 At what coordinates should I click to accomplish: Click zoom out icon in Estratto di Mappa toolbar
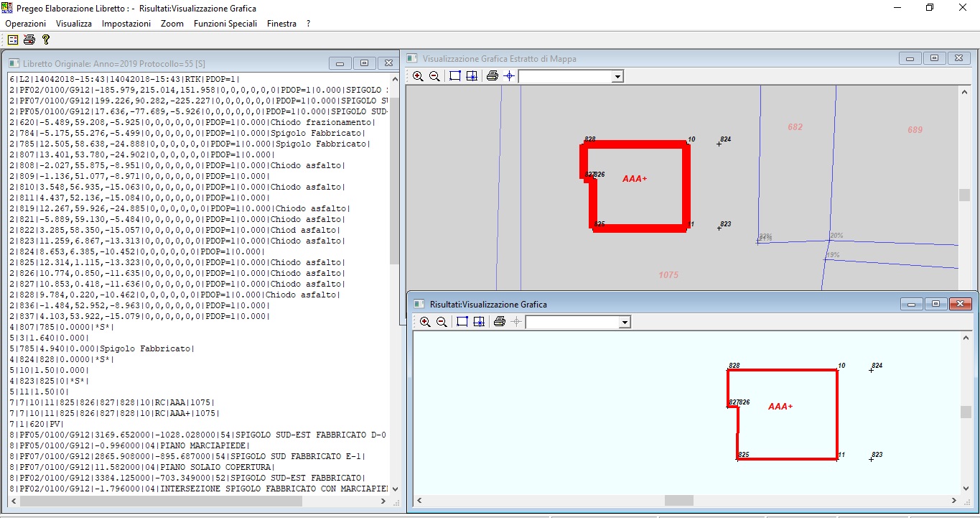[434, 76]
